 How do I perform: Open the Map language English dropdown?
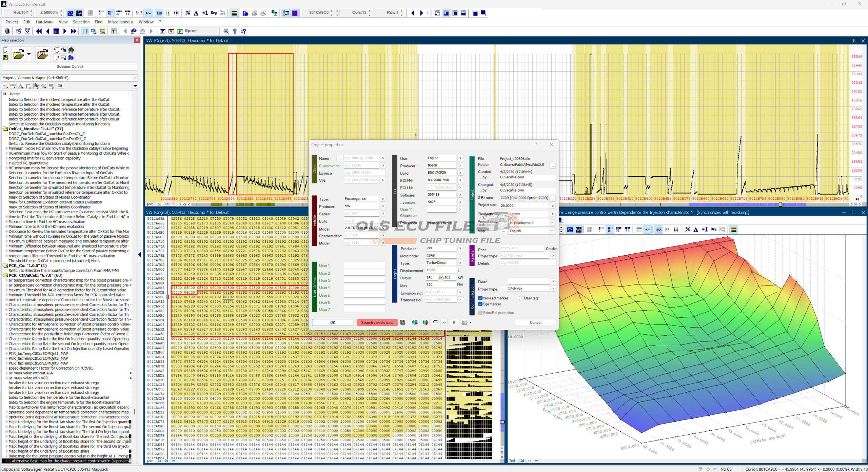click(552, 231)
